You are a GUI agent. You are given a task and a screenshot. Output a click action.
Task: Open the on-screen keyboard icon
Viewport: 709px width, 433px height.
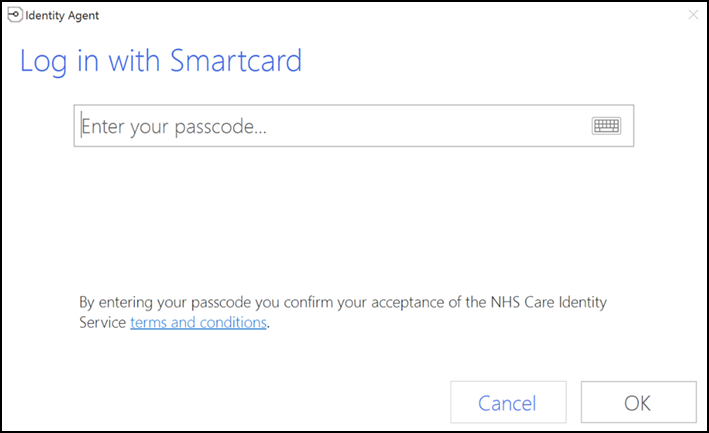[x=606, y=126]
